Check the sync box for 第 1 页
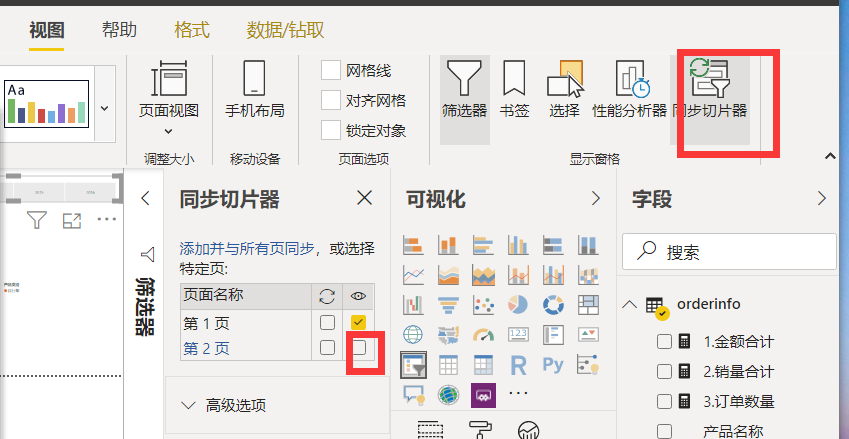Viewport: 849px width, 439px height. coord(327,323)
